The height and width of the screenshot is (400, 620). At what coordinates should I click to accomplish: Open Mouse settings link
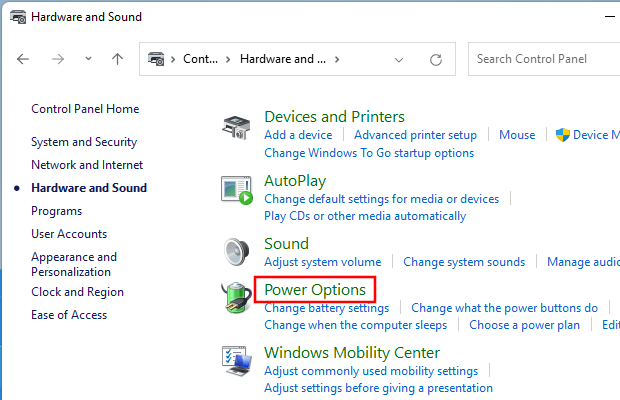pyautogui.click(x=517, y=135)
